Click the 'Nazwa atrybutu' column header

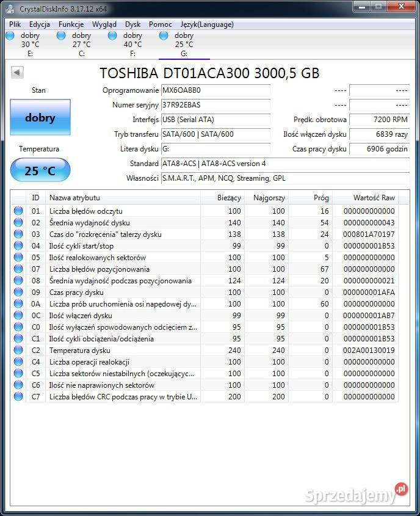(122, 198)
